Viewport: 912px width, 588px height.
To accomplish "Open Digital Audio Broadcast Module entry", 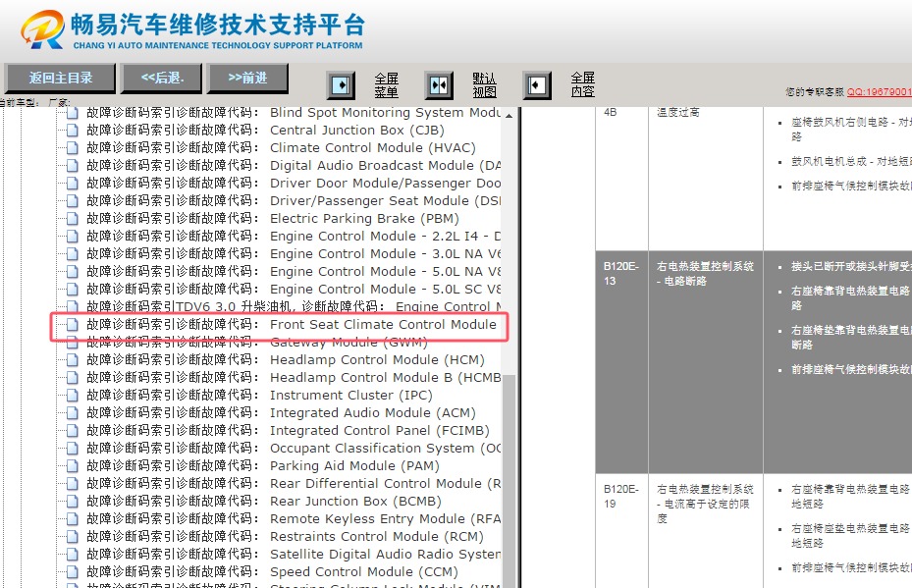I will [294, 165].
